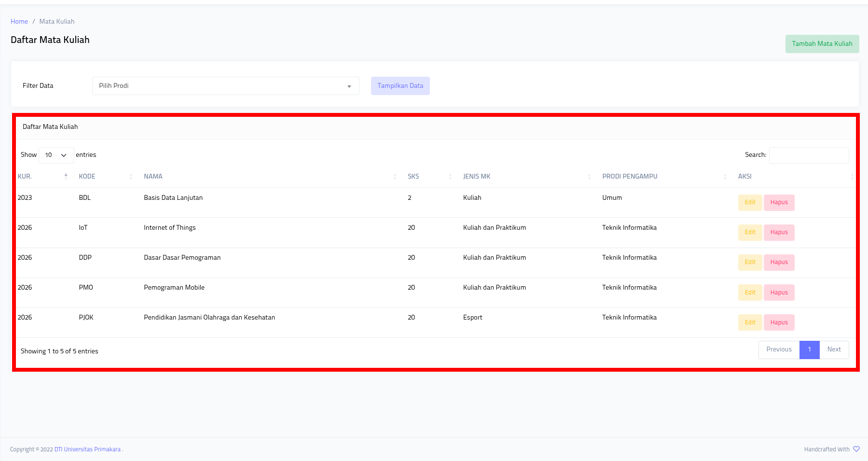
Task: Open DTI Universitas Primakara footer link
Action: [x=87, y=449]
